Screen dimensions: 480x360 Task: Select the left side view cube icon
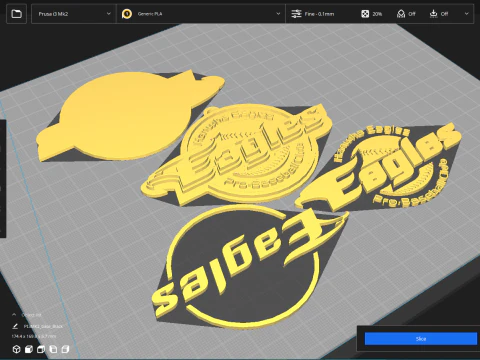(x=53, y=349)
